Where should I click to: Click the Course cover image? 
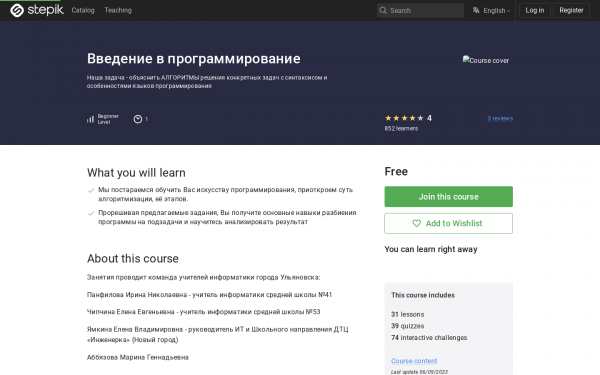486,60
